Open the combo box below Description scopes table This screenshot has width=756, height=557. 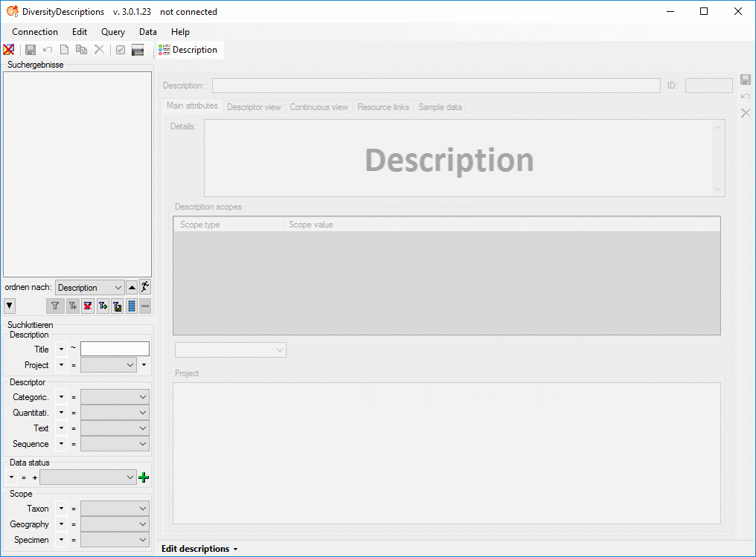pyautogui.click(x=231, y=350)
